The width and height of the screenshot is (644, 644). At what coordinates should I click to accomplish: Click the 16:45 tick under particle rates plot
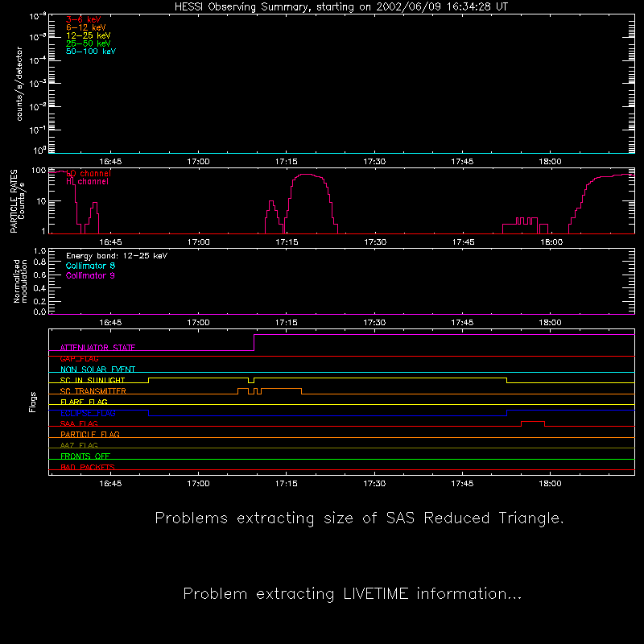pos(110,242)
